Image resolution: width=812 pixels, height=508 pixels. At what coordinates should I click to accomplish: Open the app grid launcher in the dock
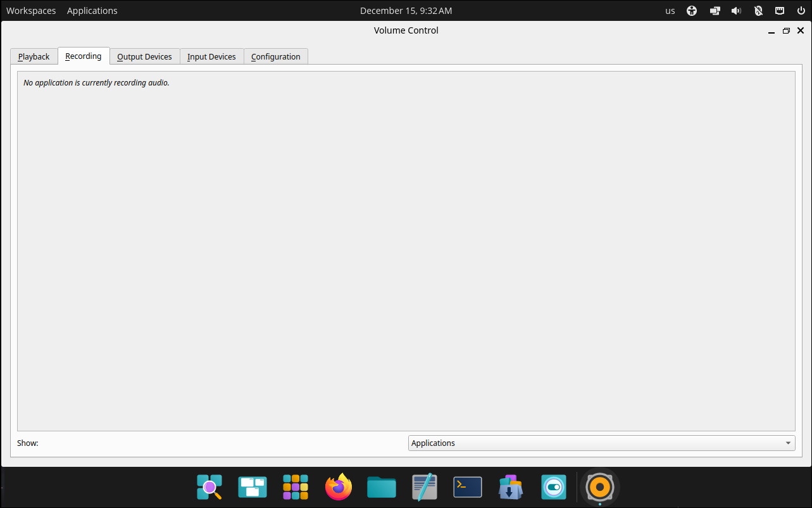point(295,487)
